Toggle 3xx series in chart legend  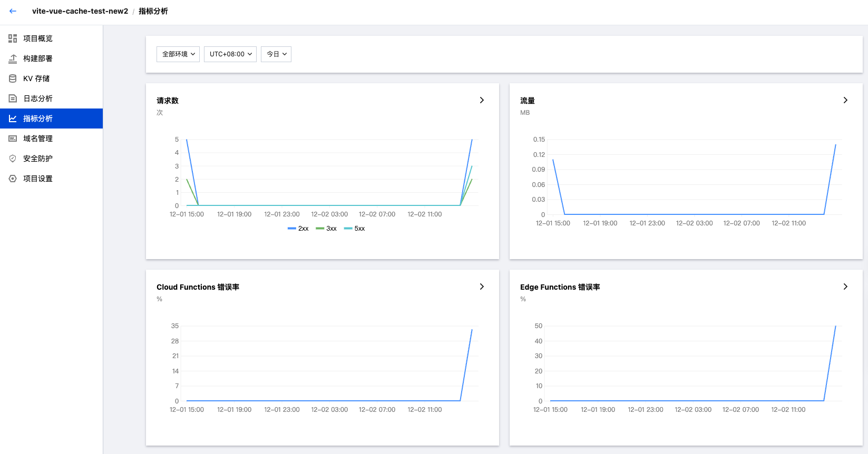(x=326, y=229)
